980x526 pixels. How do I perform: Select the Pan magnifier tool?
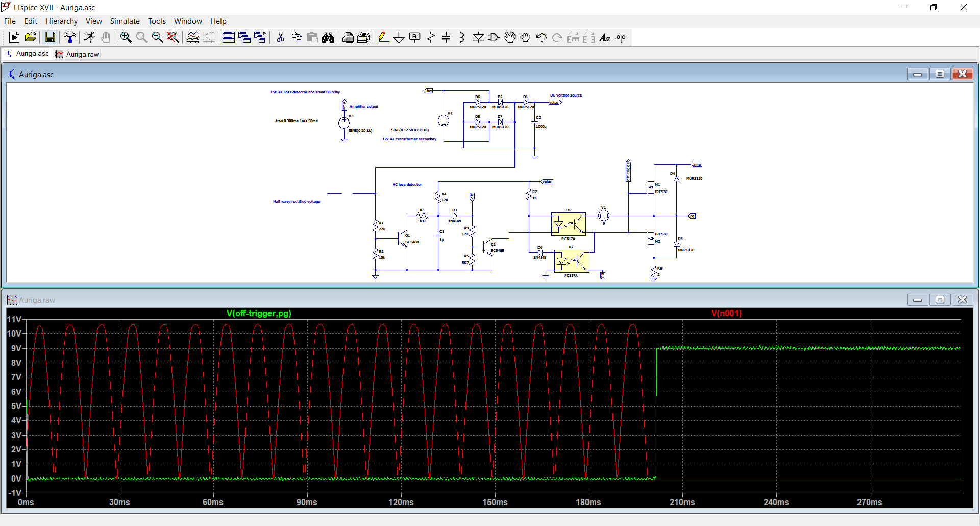[141, 37]
